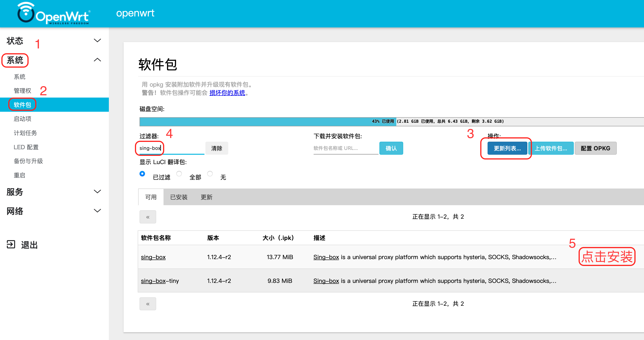The width and height of the screenshot is (644, 340).
Task: Click the 损坏你的系统 warning link
Action: [x=227, y=93]
